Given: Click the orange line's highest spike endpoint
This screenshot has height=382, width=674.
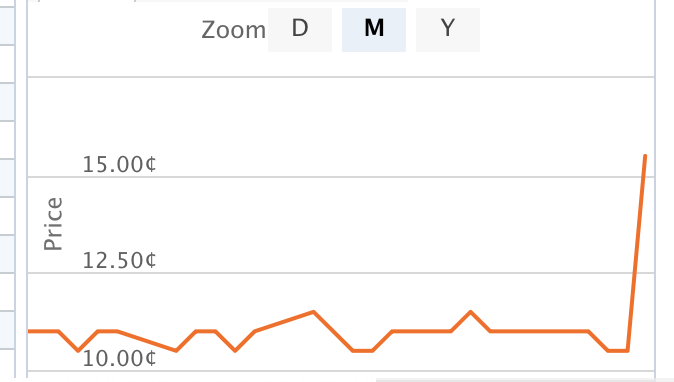Looking at the screenshot, I should coord(645,156).
